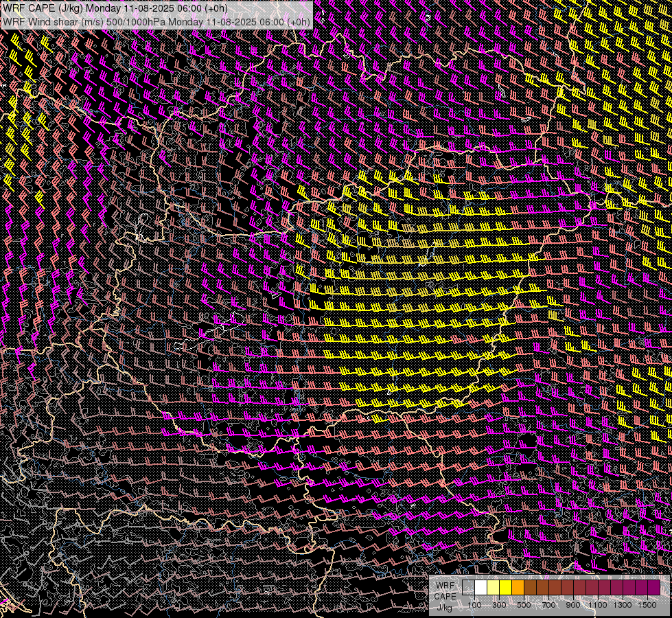Click the pale yellow CAPE legend swatch
Image resolution: width=672 pixels, height=618 pixels.
494,588
